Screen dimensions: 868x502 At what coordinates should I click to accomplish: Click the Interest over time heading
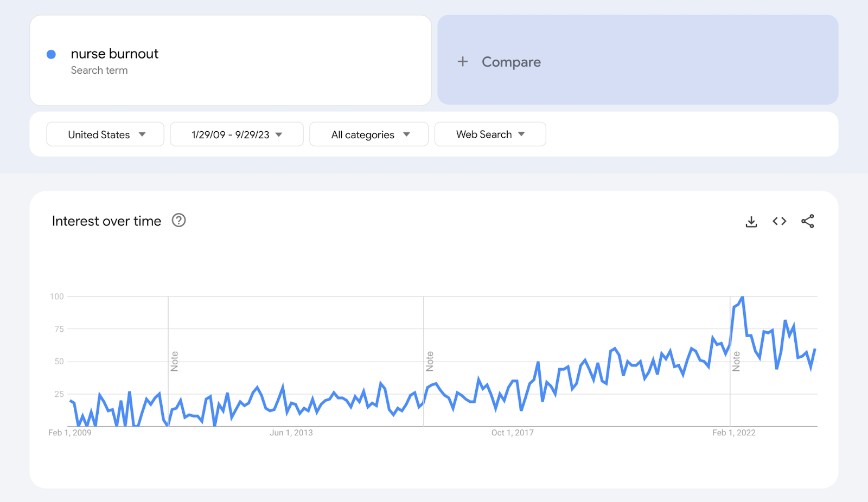coord(106,221)
